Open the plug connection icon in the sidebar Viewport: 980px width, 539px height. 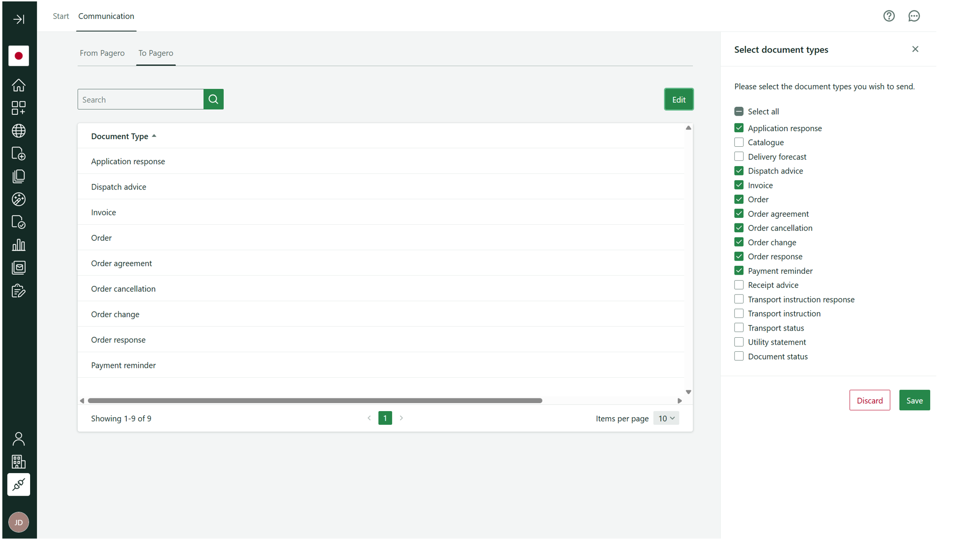point(19,484)
